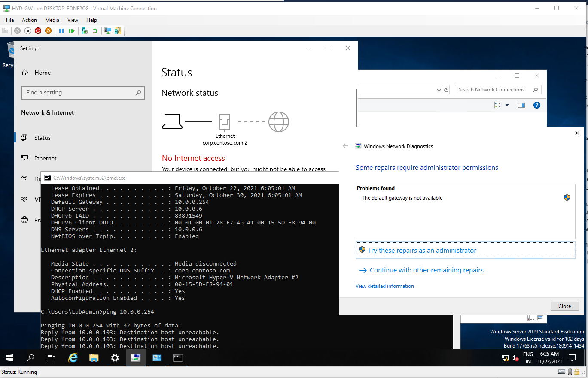The image size is (588, 378).
Task: Click 'ping 10.0.0.254' command line text
Action: click(129, 311)
